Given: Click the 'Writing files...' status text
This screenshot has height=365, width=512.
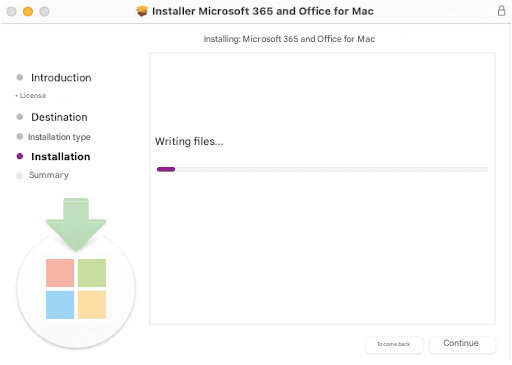Looking at the screenshot, I should [x=189, y=141].
